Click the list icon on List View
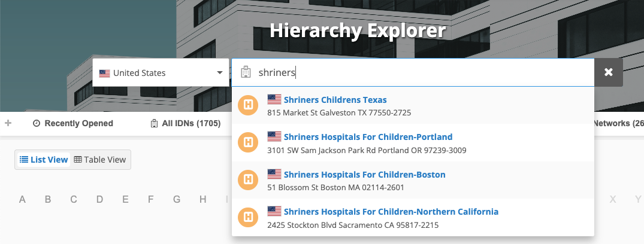 (x=24, y=160)
